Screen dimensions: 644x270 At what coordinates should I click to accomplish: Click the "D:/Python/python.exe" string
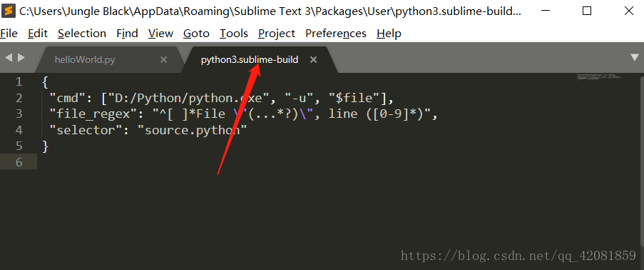pyautogui.click(x=189, y=98)
